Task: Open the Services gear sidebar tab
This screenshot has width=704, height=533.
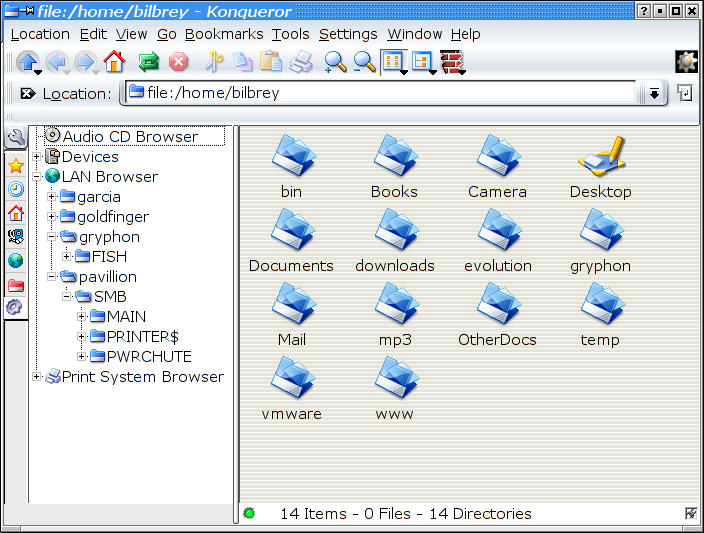Action: click(15, 308)
